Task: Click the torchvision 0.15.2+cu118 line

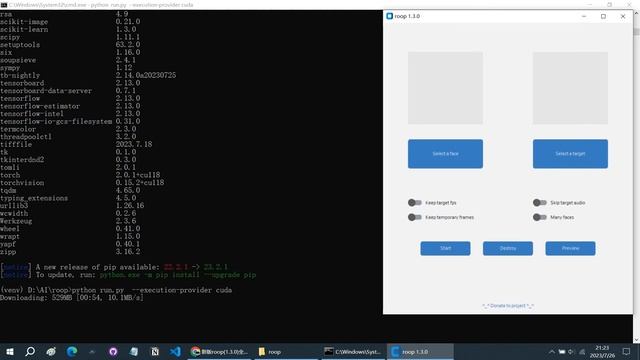Action: click(82, 182)
